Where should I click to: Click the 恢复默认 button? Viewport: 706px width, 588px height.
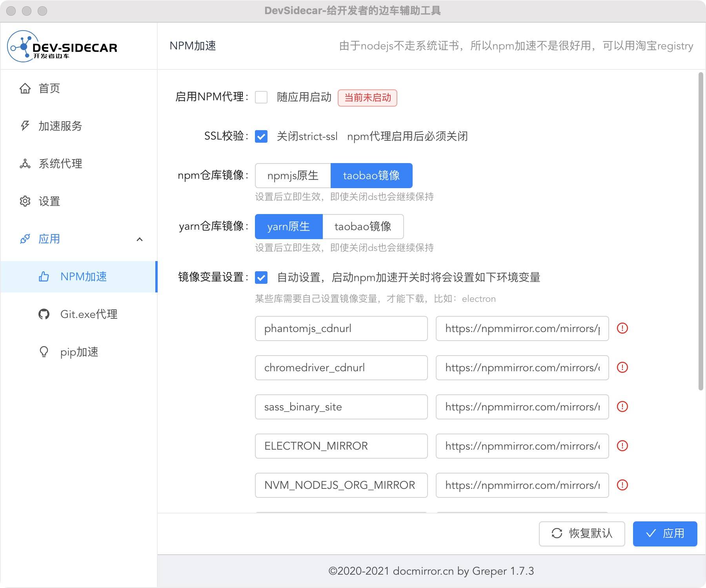click(x=582, y=534)
